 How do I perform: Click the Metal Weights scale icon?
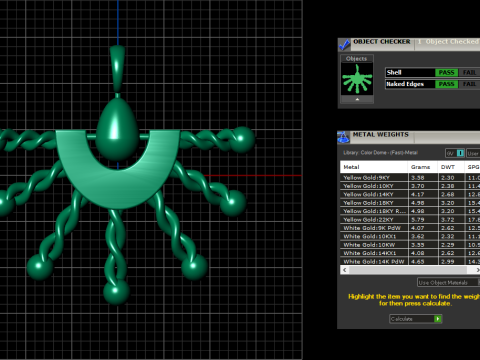344,137
